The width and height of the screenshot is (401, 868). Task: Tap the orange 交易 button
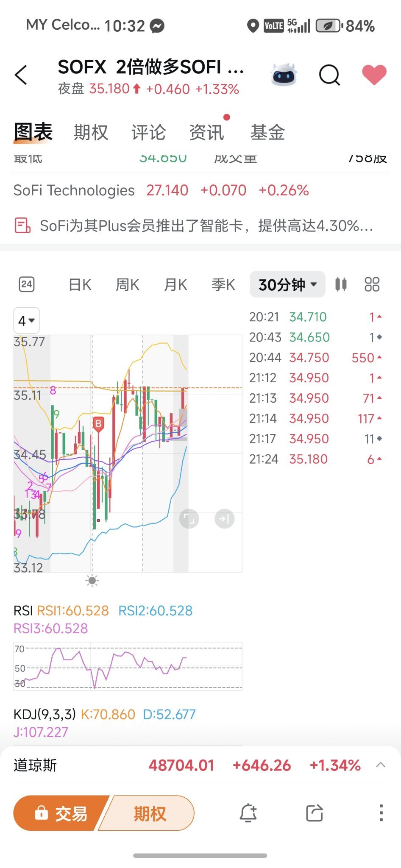(61, 813)
